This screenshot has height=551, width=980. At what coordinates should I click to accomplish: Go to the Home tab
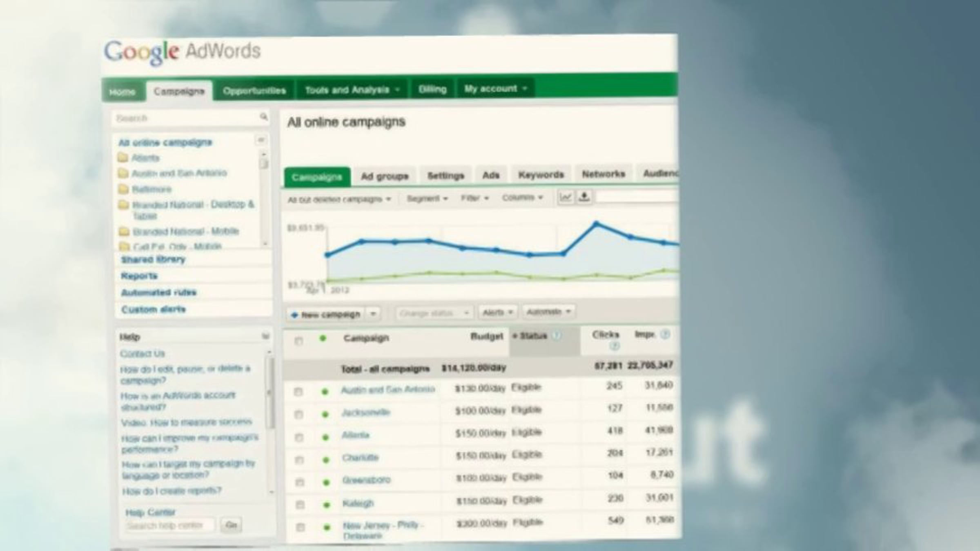(x=122, y=92)
